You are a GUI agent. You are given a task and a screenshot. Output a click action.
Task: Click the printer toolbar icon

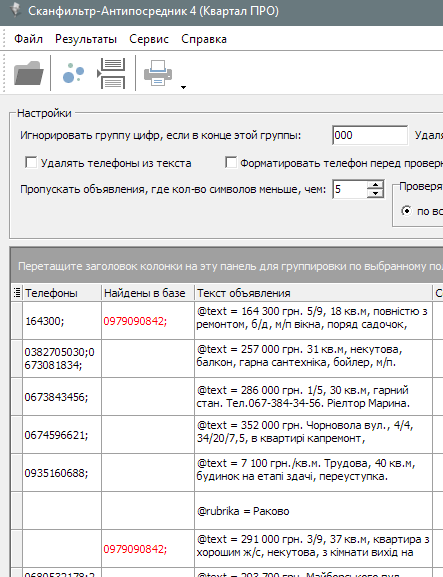tap(158, 73)
